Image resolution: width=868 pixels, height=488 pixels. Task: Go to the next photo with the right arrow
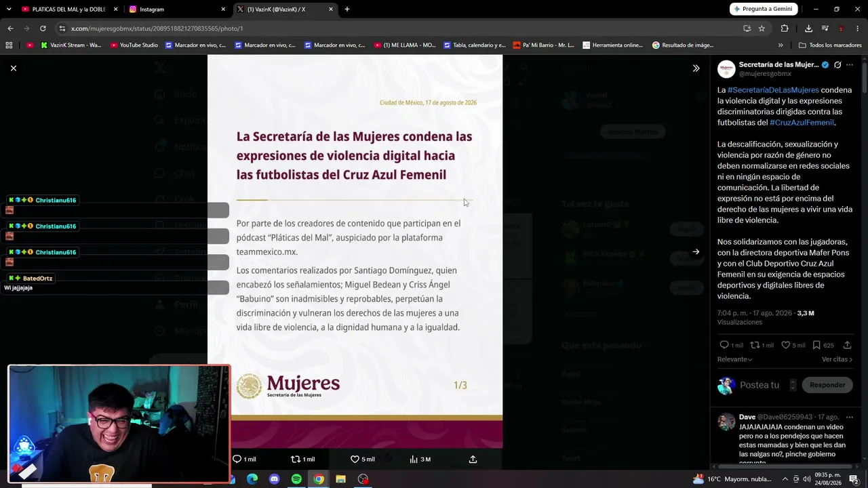click(696, 251)
